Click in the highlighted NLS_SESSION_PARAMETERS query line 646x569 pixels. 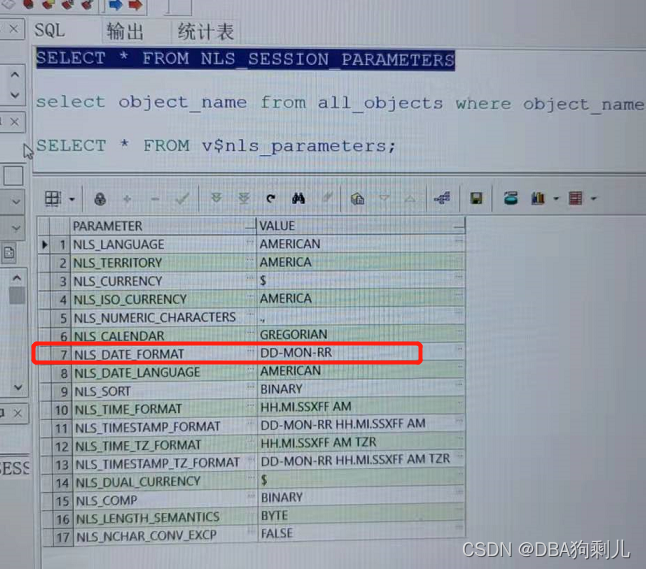tap(246, 59)
